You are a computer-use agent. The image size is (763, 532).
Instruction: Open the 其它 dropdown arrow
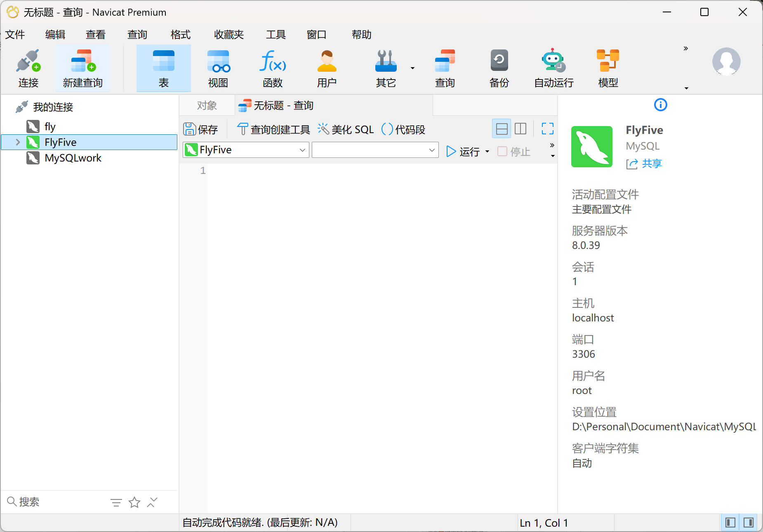pos(412,68)
